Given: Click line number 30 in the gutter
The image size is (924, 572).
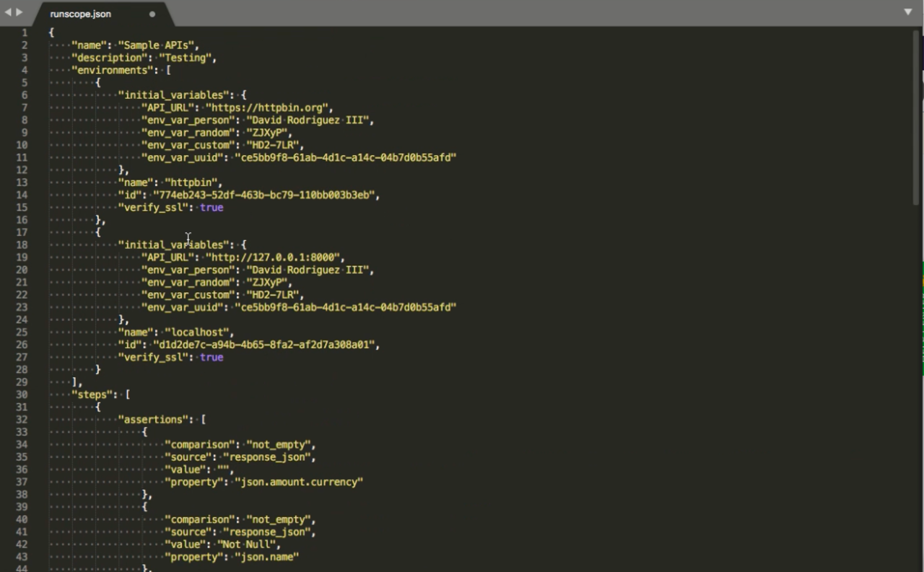Looking at the screenshot, I should click(x=21, y=395).
